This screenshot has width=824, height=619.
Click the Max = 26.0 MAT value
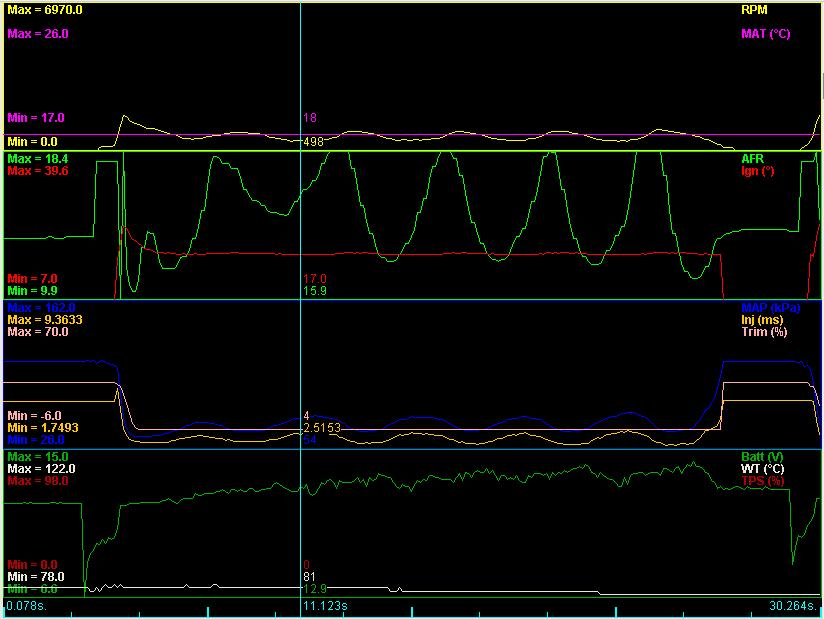38,34
